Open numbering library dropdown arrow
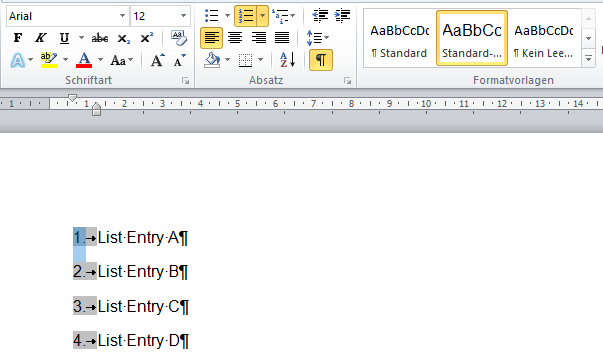The height and width of the screenshot is (364, 603). click(x=262, y=16)
